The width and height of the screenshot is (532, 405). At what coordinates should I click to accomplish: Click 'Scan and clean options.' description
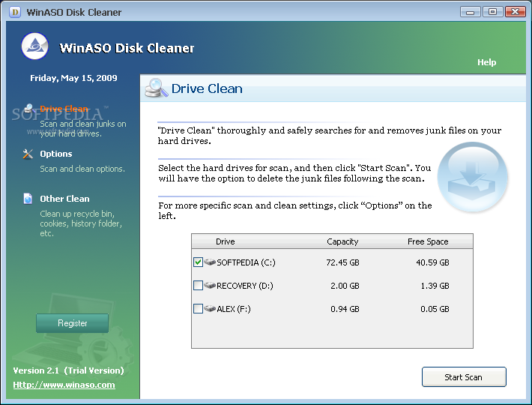tap(82, 169)
